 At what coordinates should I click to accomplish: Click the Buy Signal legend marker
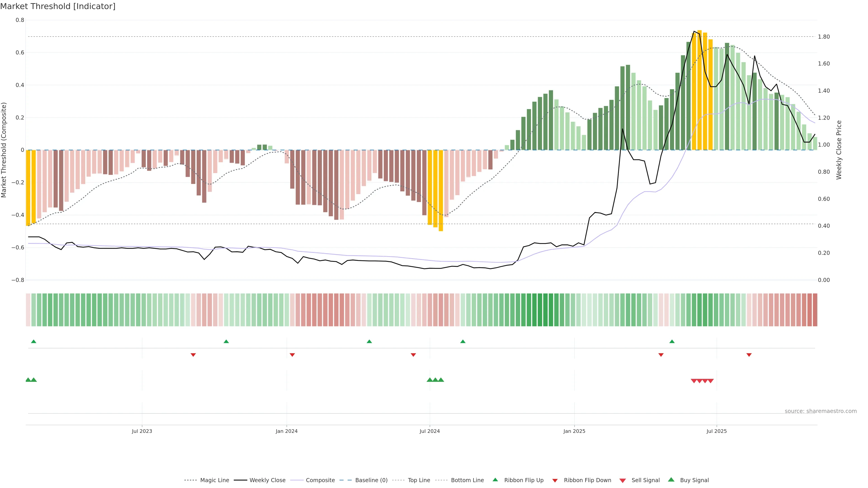(x=671, y=480)
